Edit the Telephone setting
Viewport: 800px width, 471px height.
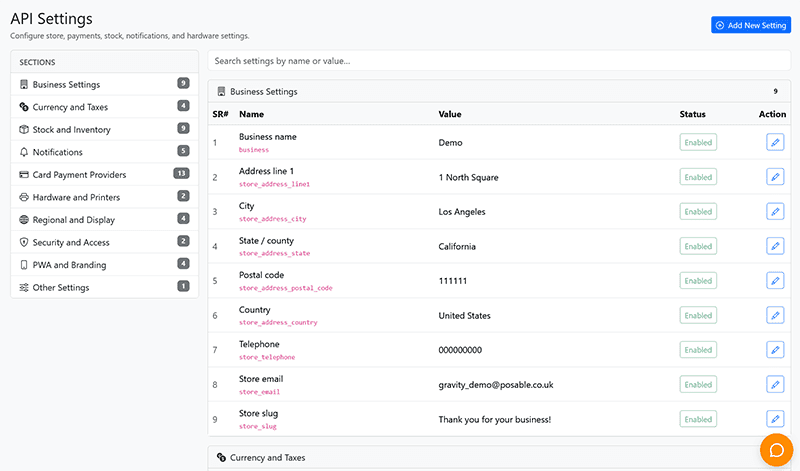click(775, 350)
